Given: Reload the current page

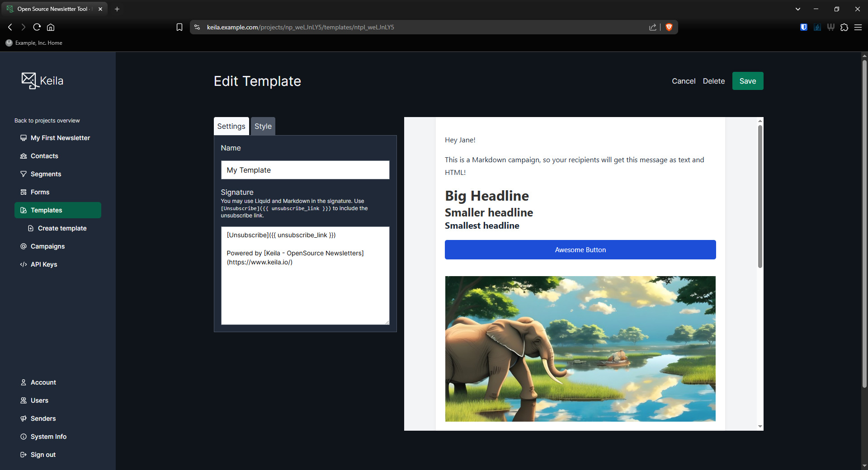Looking at the screenshot, I should [37, 27].
